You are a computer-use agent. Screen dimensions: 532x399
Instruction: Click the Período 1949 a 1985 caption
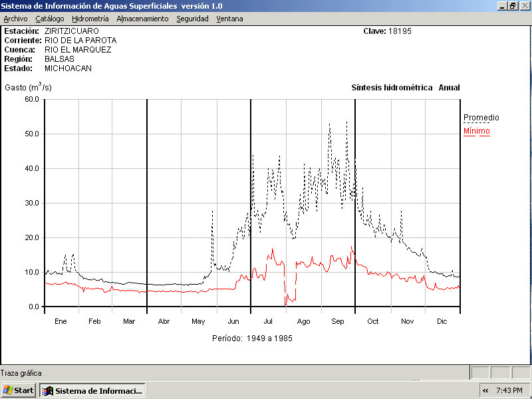[252, 338]
